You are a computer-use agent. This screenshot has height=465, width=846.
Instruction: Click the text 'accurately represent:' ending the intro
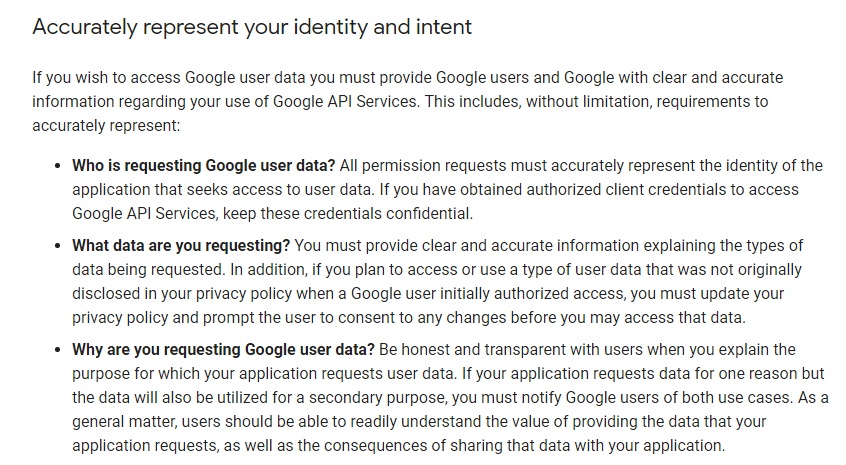tap(106, 126)
